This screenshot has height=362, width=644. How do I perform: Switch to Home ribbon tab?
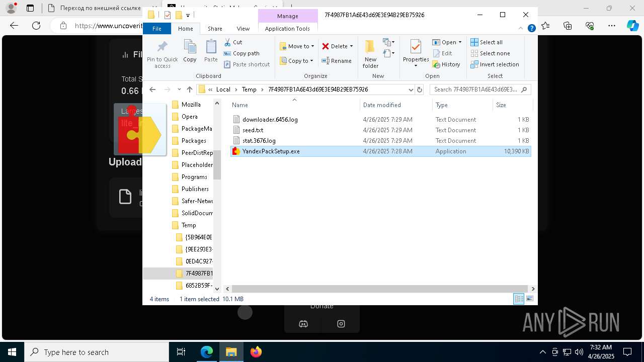[x=185, y=29]
